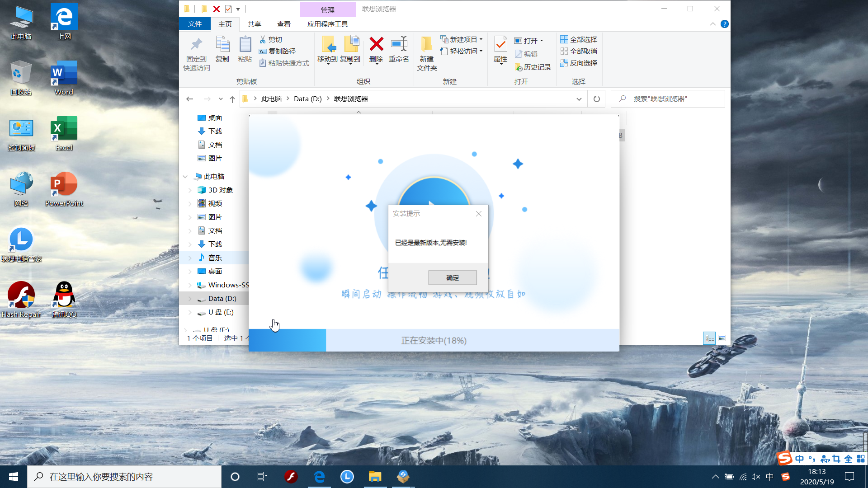Open the Copy to (复制到) menu
Viewport: 868px width, 488px height.
(x=350, y=50)
